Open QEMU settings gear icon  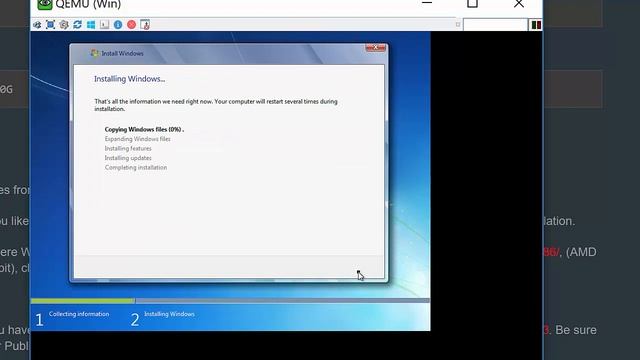[64, 25]
